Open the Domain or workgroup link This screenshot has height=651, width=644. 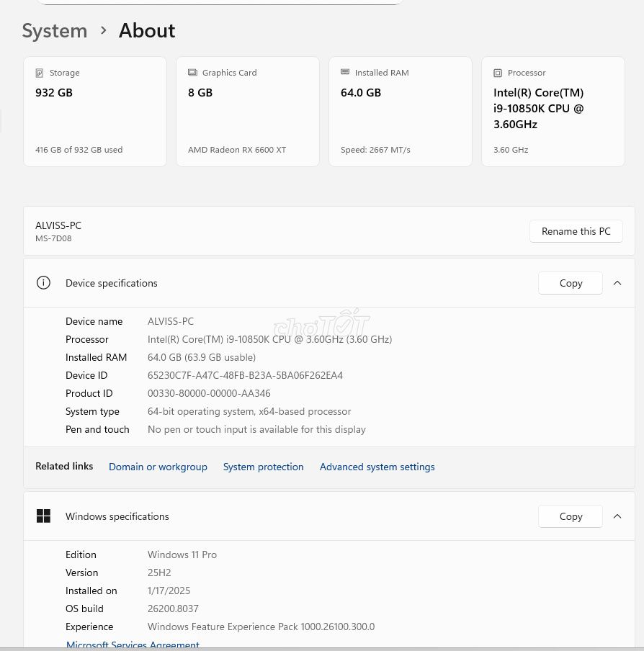tap(158, 467)
